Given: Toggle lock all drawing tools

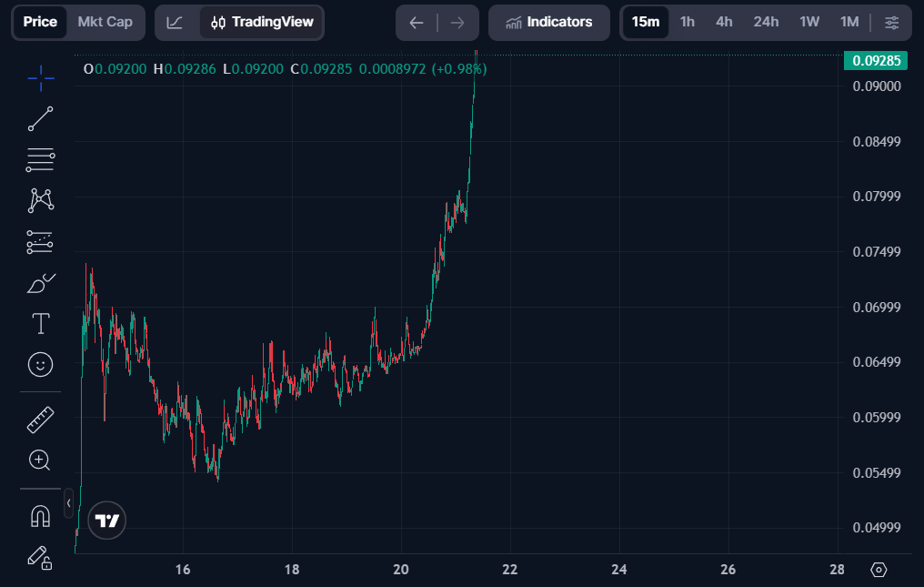Looking at the screenshot, I should pos(39,558).
